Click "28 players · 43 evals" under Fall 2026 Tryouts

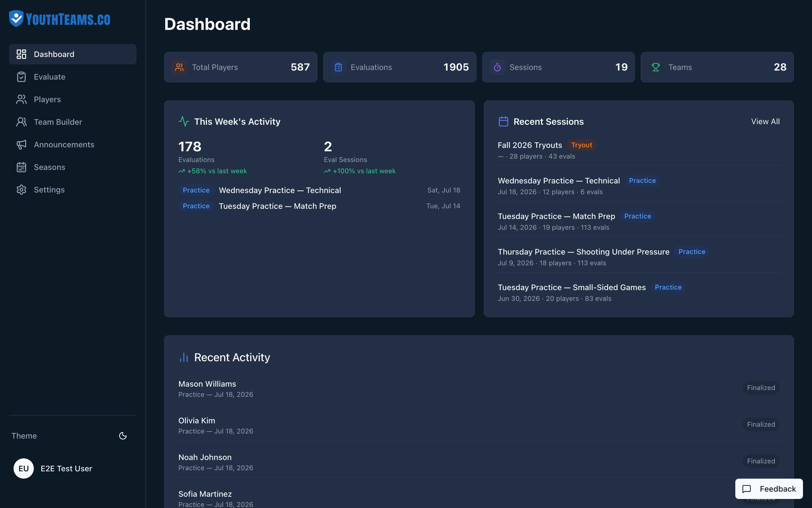coord(542,156)
